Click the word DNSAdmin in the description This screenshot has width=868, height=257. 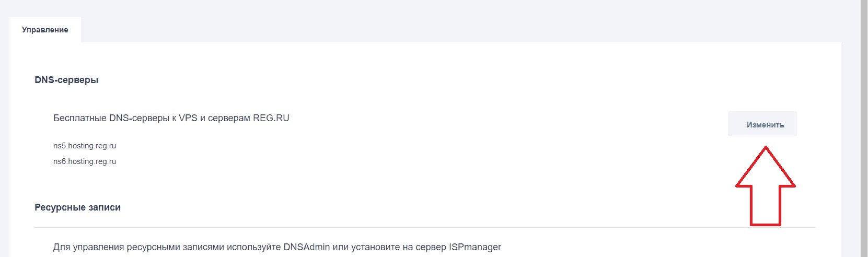coord(307,247)
